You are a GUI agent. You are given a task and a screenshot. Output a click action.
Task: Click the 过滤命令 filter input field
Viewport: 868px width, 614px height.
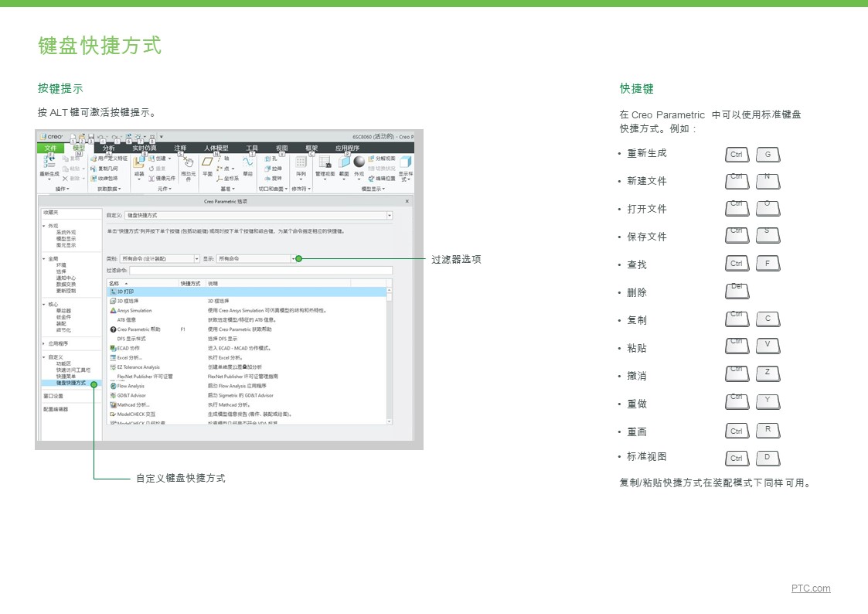[x=260, y=270]
